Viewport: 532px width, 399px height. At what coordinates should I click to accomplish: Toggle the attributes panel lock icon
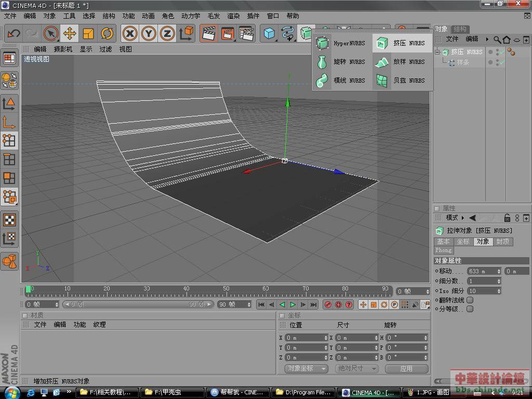[507, 218]
